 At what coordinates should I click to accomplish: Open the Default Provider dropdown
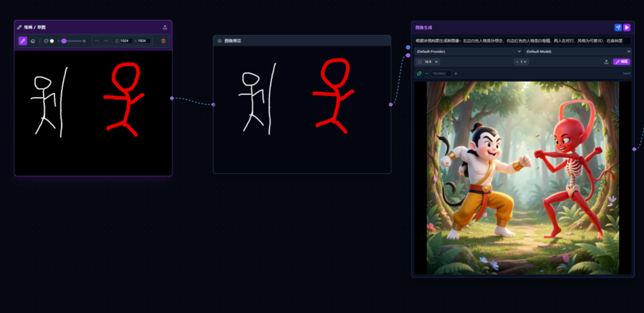[468, 51]
